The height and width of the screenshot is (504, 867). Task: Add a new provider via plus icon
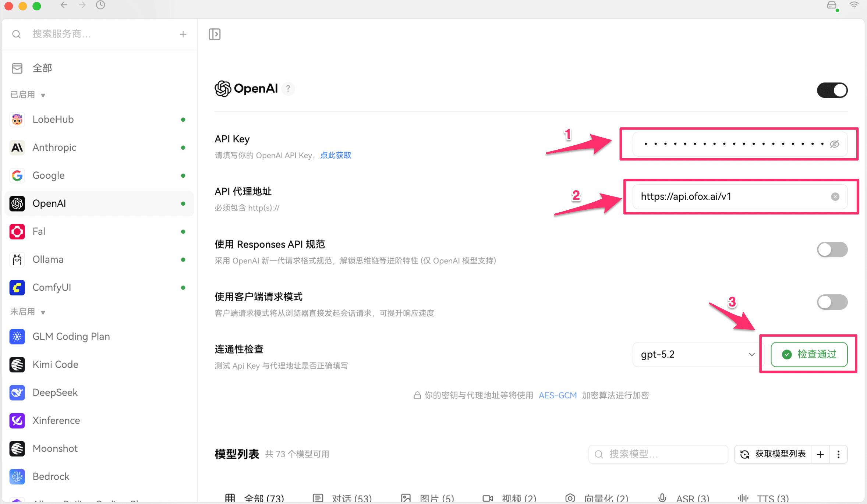(183, 34)
